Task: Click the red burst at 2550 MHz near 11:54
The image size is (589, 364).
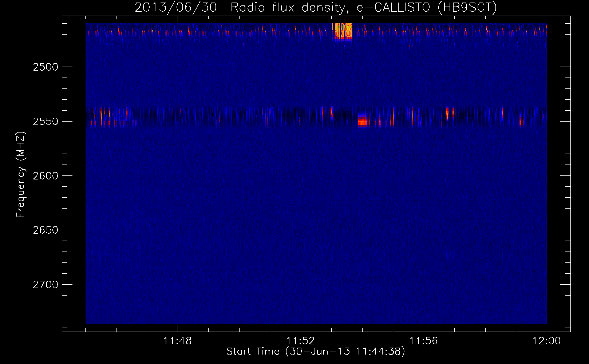Action: click(x=363, y=120)
